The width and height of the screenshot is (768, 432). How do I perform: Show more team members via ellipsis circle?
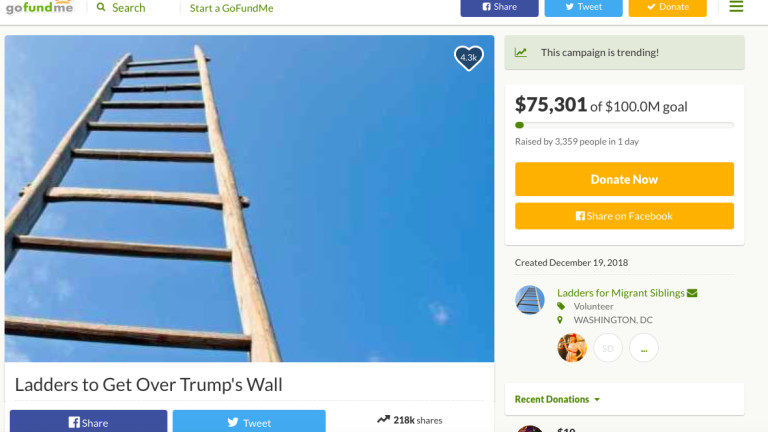tap(644, 348)
